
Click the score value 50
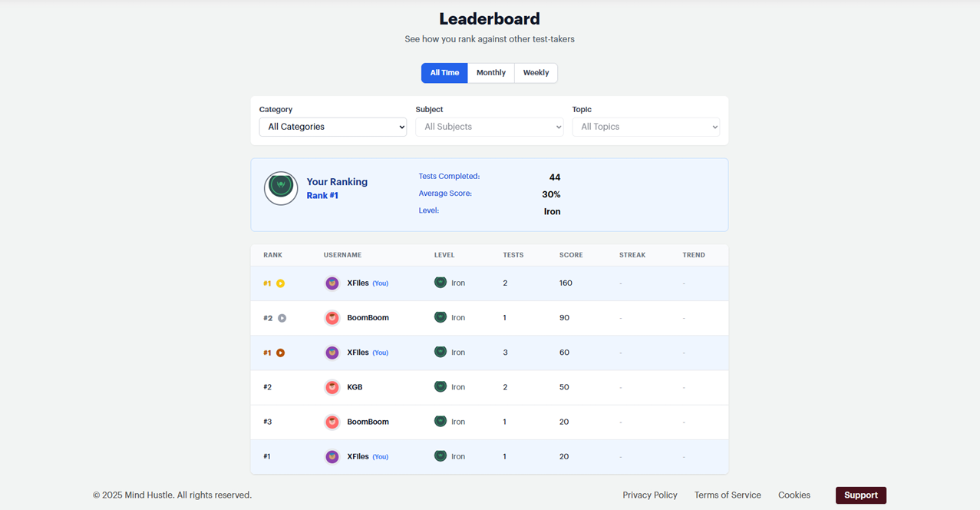point(564,387)
